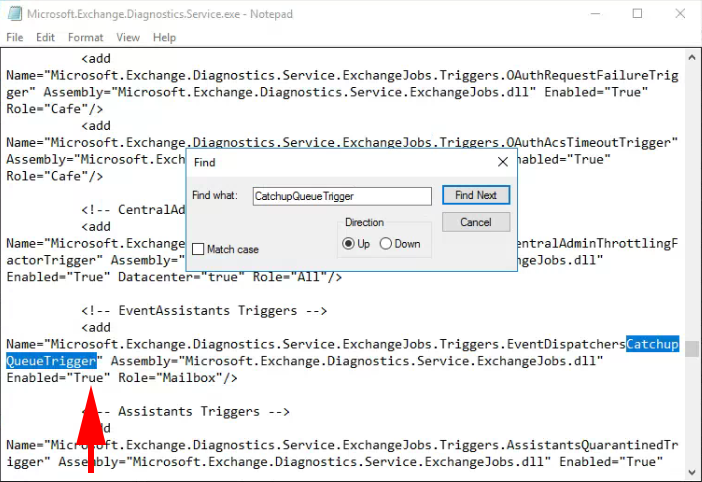Click the highlighted QueueTrigger text
Image resolution: width=702 pixels, height=482 pixels.
click(x=51, y=361)
